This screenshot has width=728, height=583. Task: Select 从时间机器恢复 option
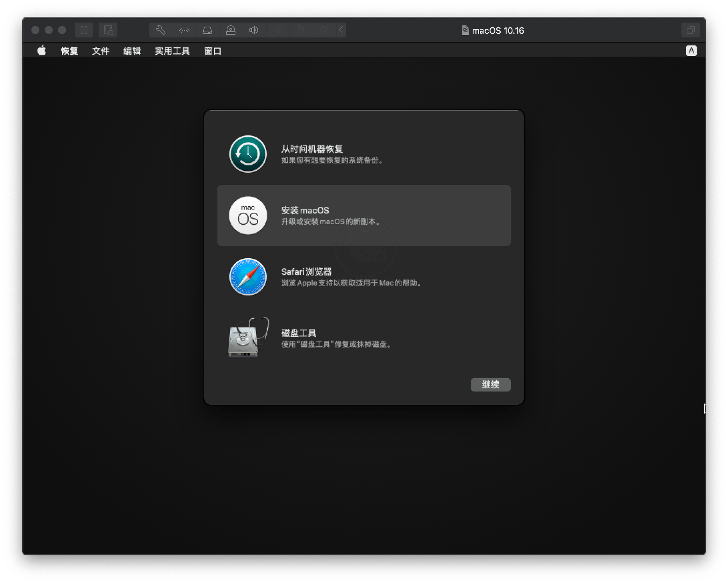[x=364, y=154]
